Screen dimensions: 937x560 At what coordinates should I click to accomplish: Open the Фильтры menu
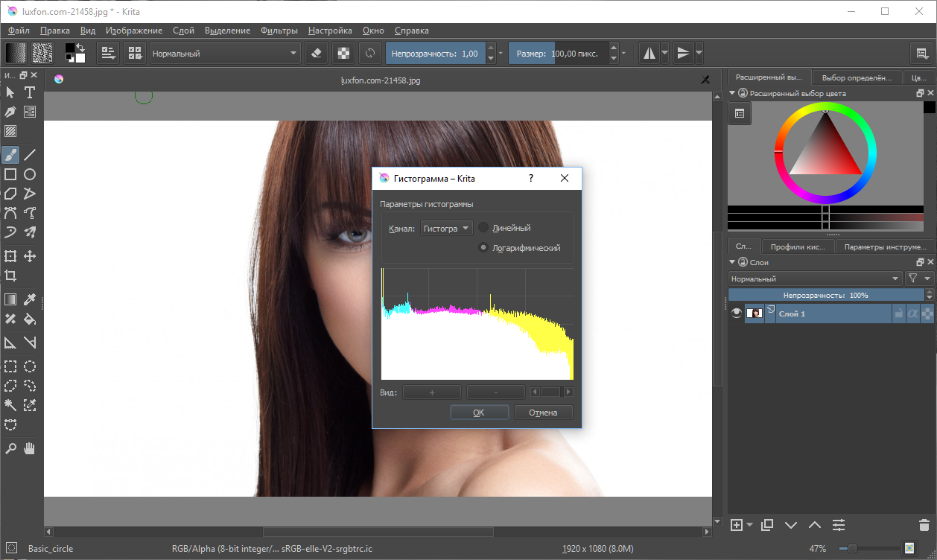(279, 31)
